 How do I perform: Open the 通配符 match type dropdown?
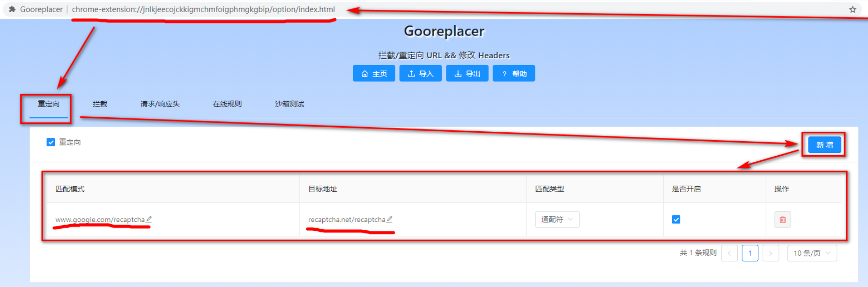coord(557,219)
